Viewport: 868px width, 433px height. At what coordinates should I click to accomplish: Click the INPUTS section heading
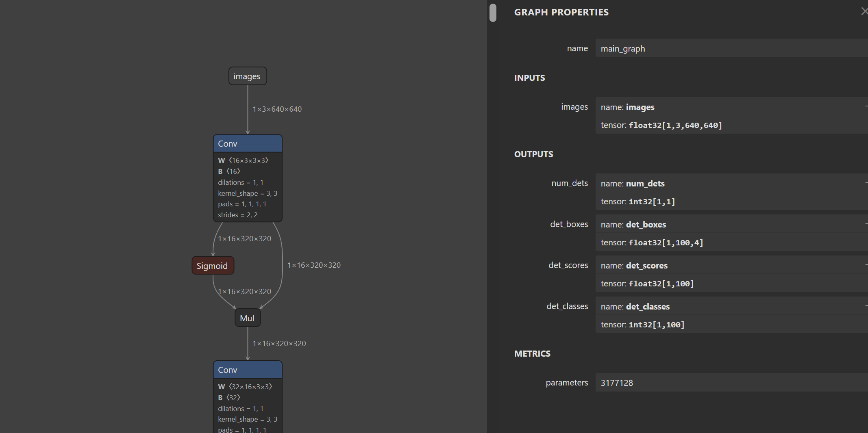[529, 78]
